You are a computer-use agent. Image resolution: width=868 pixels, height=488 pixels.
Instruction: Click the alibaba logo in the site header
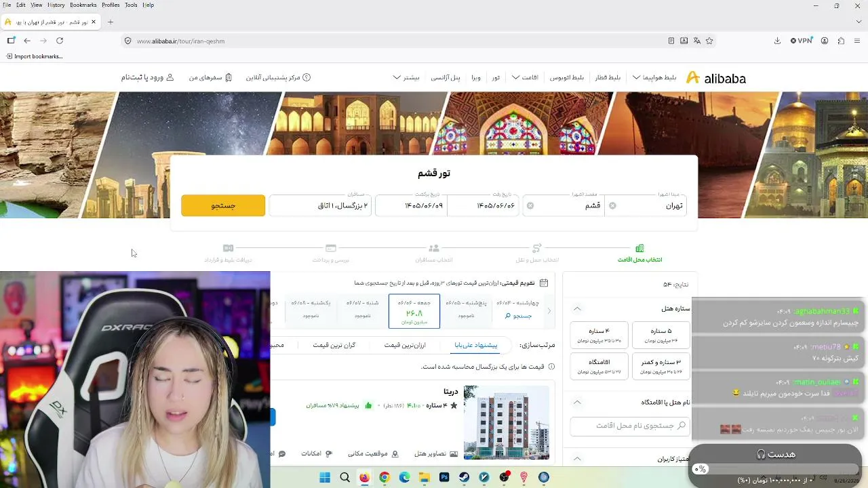(x=715, y=78)
